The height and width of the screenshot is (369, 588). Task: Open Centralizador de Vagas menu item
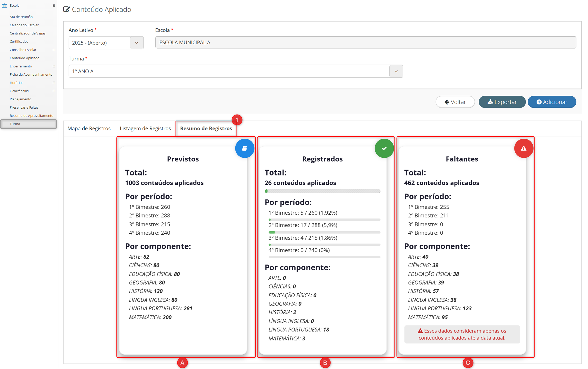(x=28, y=33)
